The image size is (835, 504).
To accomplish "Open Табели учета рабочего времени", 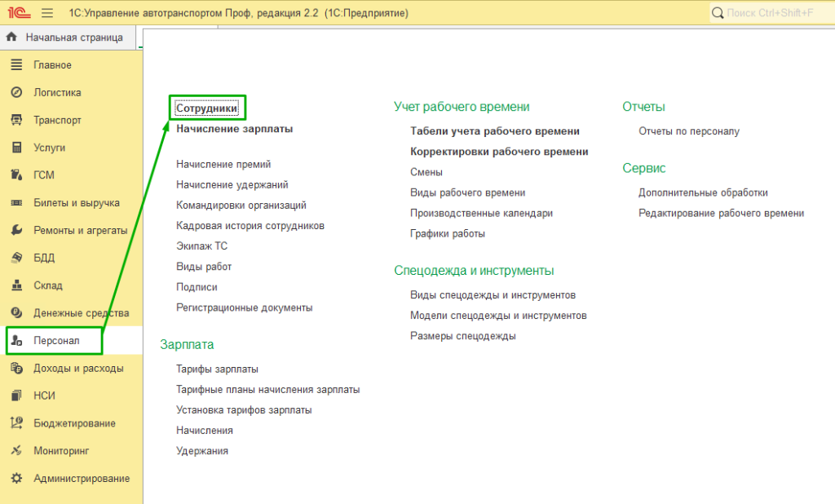I will coord(495,131).
